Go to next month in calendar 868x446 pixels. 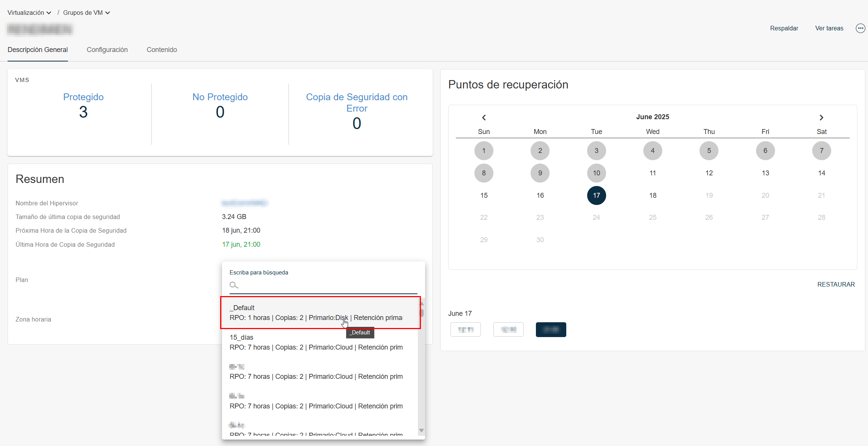coord(821,117)
